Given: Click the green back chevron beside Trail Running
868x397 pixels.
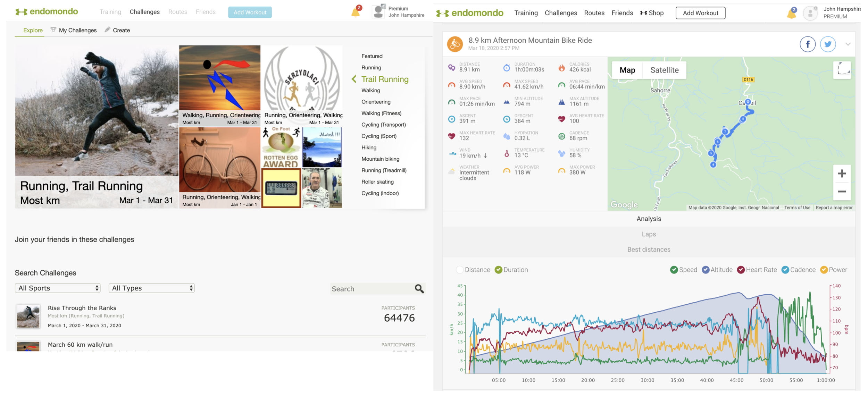Looking at the screenshot, I should (354, 79).
